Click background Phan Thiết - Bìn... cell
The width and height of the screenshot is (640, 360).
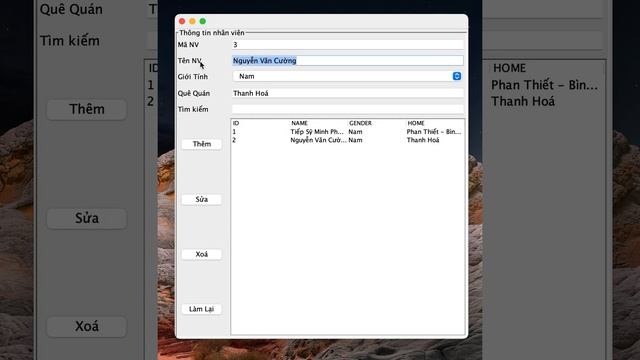click(x=544, y=85)
